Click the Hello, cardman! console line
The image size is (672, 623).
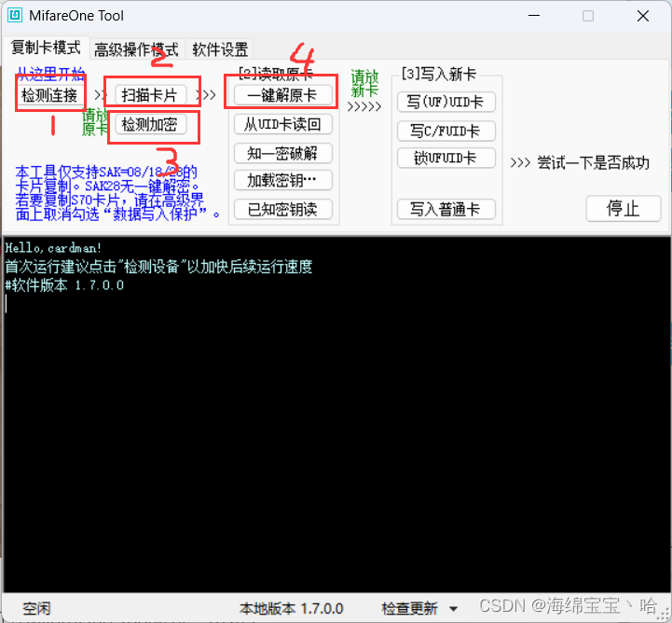(53, 248)
